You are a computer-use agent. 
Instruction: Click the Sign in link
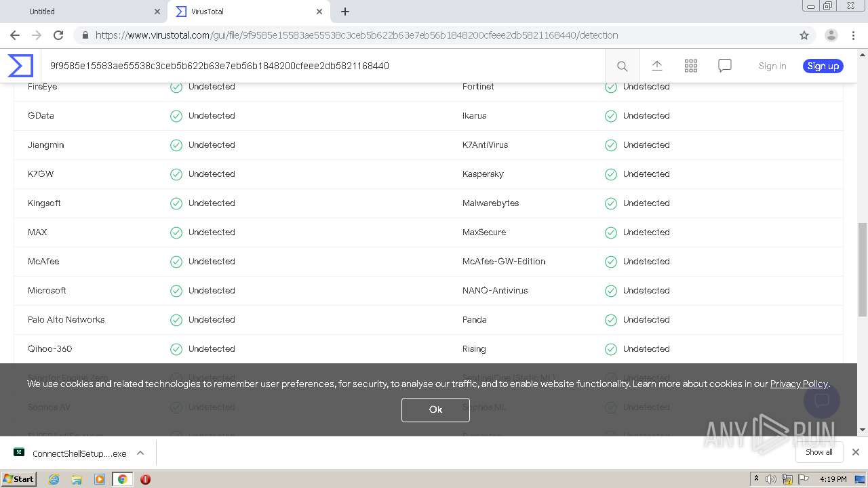(x=772, y=66)
